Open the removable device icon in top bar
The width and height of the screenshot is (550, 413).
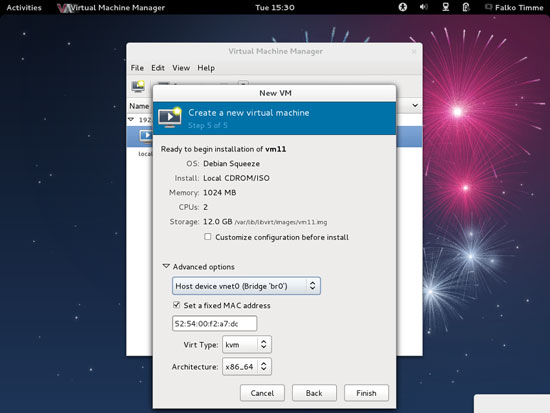tap(466, 7)
